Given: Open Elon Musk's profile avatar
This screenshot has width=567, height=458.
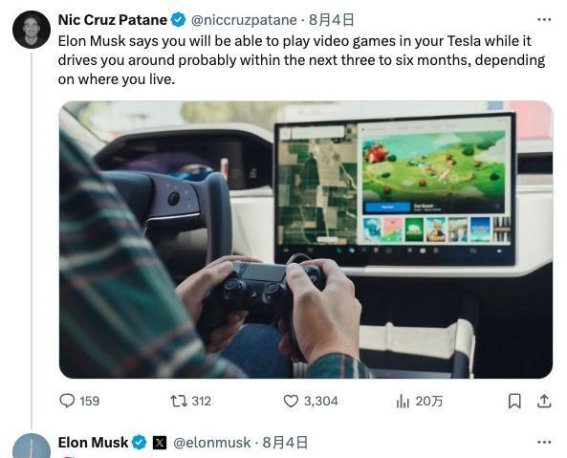Looking at the screenshot, I should coord(31,446).
